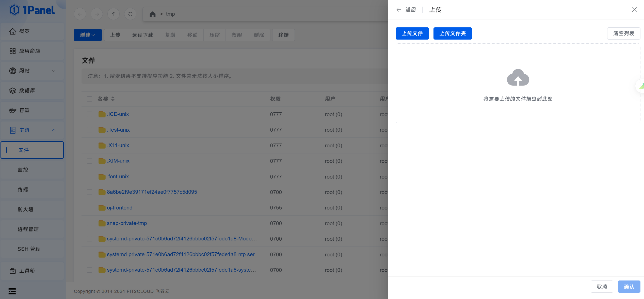Navigate forward with the right arrow icon
Screen dimensions: 644x299
click(x=97, y=14)
